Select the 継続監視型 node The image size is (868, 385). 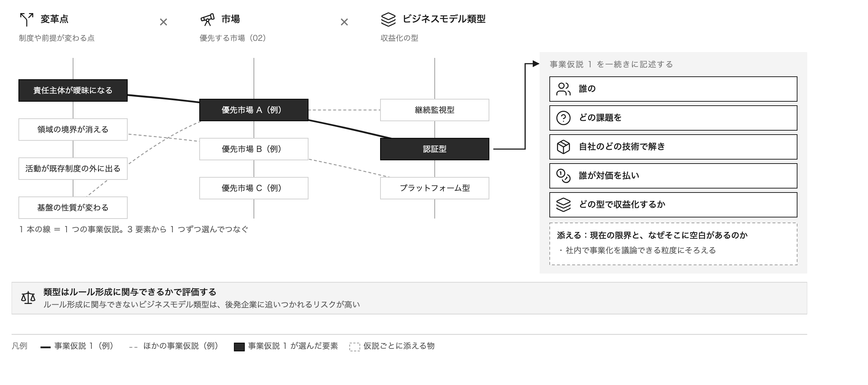435,110
